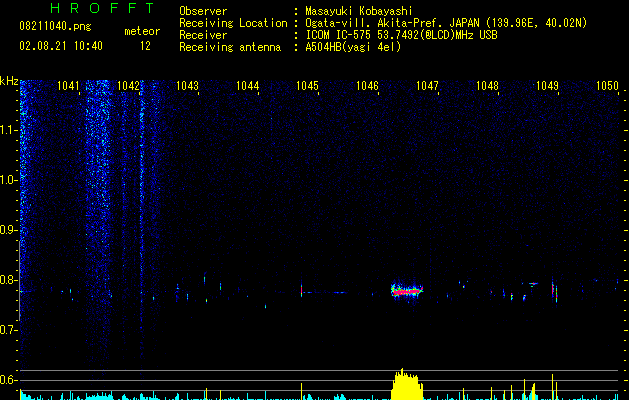
Task: Click the kHz axis unit label
Action: point(9,81)
